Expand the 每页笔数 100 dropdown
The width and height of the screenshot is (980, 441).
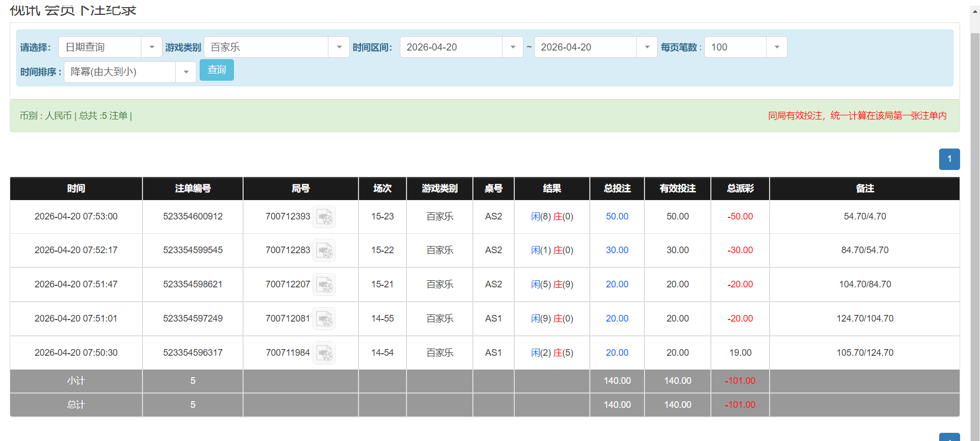(x=777, y=47)
